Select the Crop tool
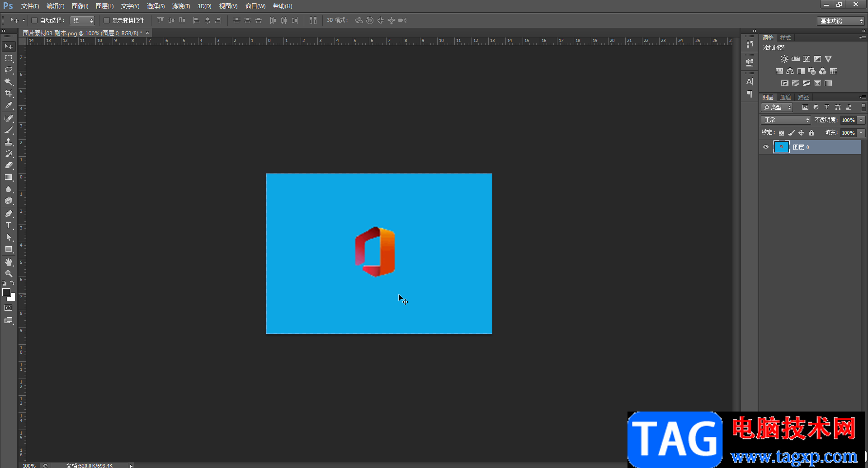The height and width of the screenshot is (468, 868). 9,94
